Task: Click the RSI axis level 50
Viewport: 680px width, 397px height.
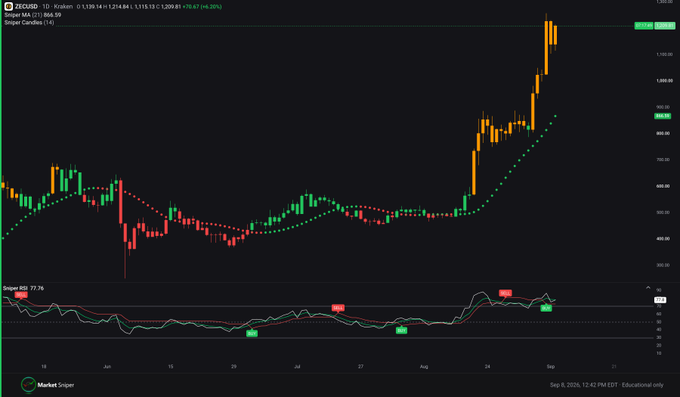Action: pyautogui.click(x=659, y=322)
